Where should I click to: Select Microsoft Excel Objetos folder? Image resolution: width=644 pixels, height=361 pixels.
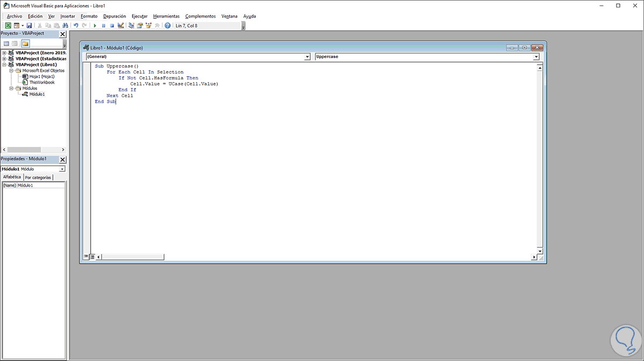[x=43, y=71]
